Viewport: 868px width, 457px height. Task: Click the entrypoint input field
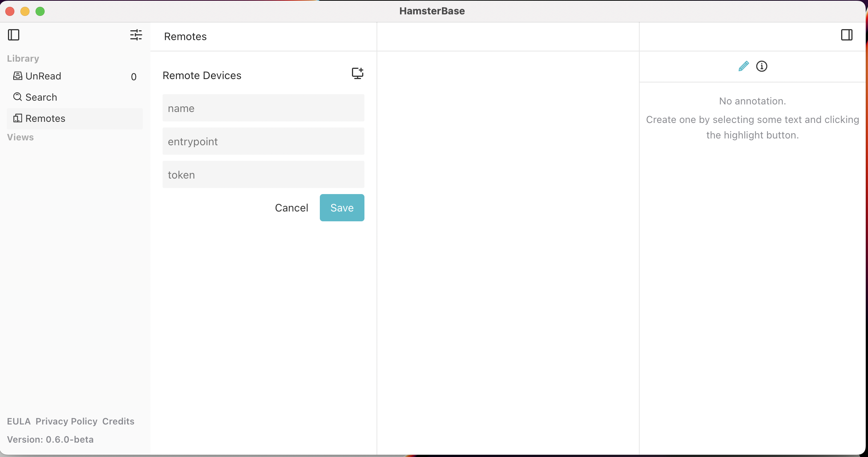[263, 141]
